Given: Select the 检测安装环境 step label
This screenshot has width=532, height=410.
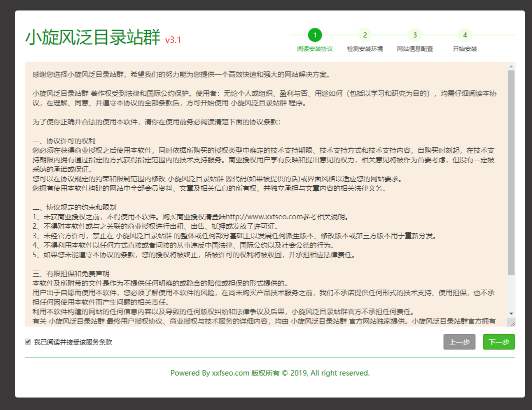Looking at the screenshot, I should tap(364, 49).
